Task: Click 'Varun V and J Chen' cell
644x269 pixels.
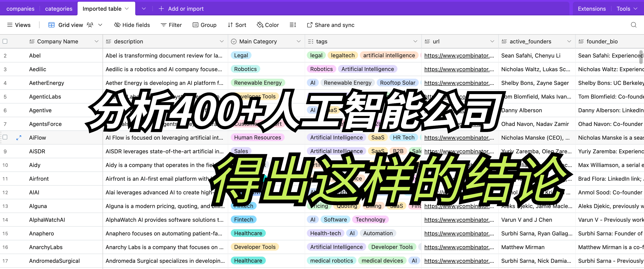Action: point(537,220)
